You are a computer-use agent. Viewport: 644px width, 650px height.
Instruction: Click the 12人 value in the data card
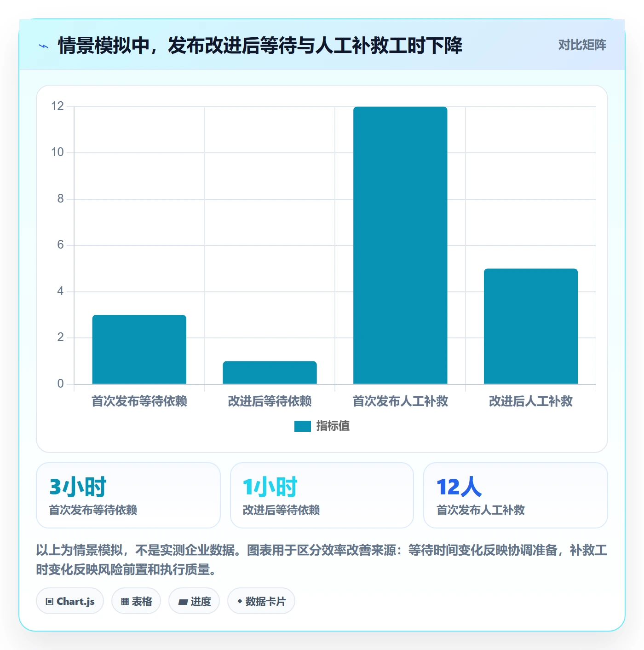pos(459,487)
